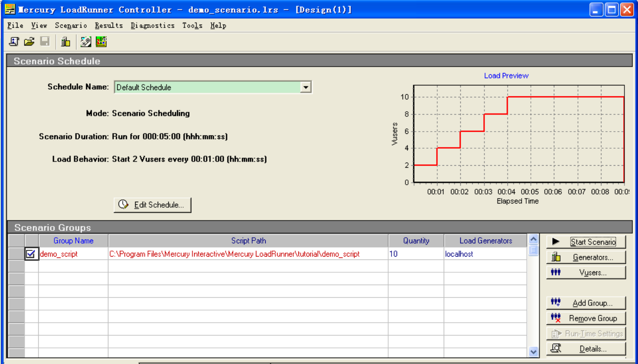This screenshot has width=638, height=364.
Task: Uncheck the demo_script group checkbox
Action: point(31,254)
